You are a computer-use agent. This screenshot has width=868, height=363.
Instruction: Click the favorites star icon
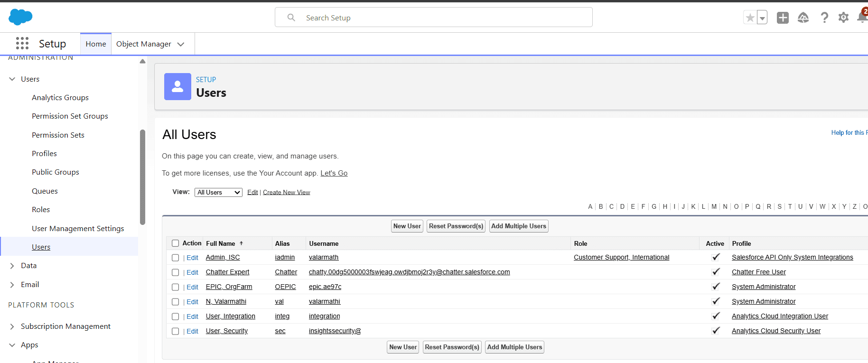[750, 18]
